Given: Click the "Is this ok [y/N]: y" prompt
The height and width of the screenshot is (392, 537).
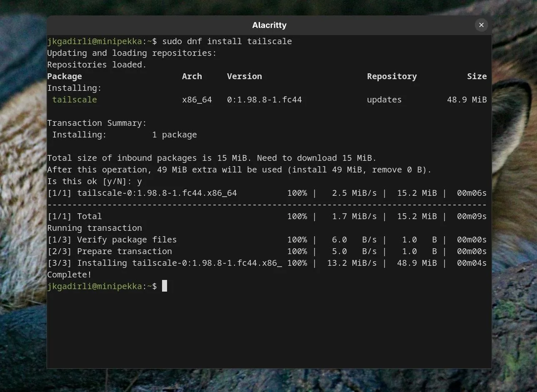Looking at the screenshot, I should pos(95,181).
